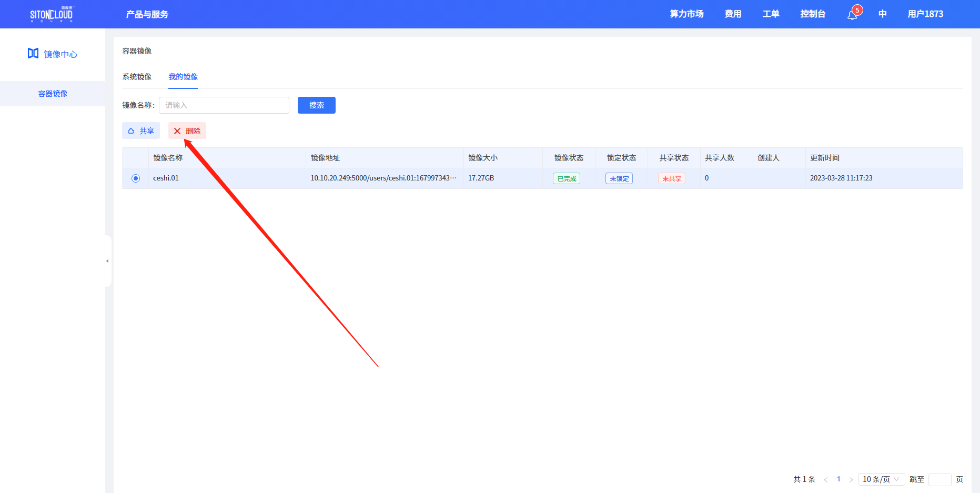
Task: Click the jump-to-page input box
Action: 939,479
